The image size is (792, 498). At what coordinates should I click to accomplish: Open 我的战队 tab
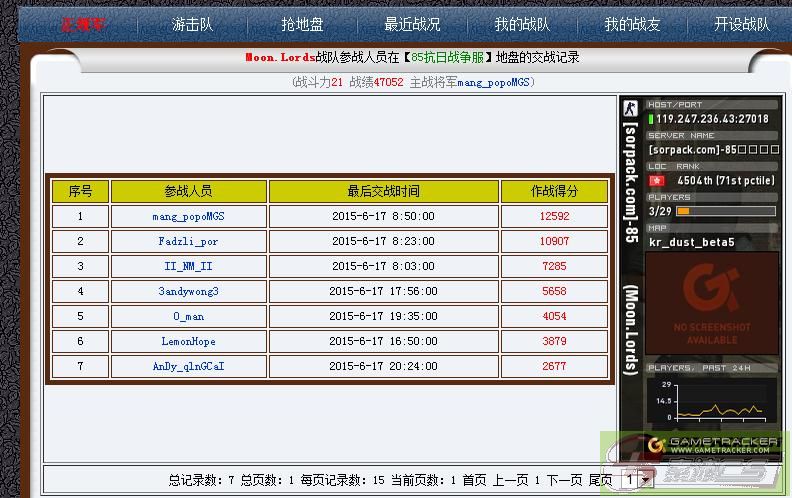tap(522, 24)
